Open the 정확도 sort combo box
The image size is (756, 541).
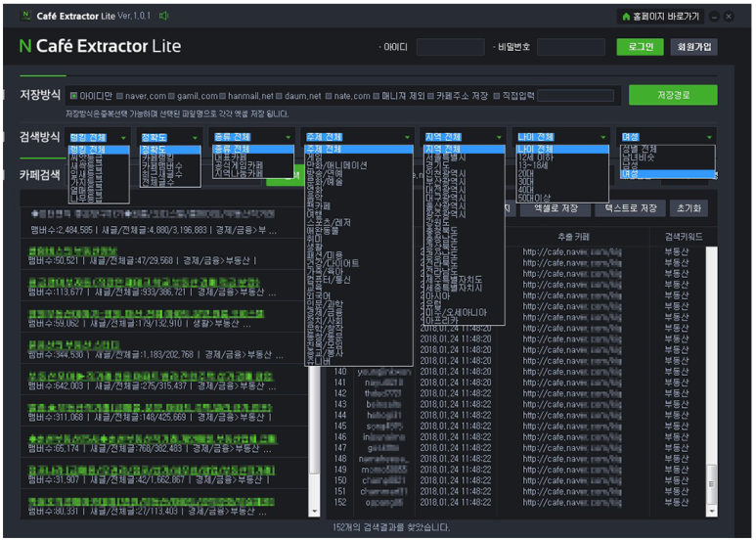pyautogui.click(x=170, y=137)
